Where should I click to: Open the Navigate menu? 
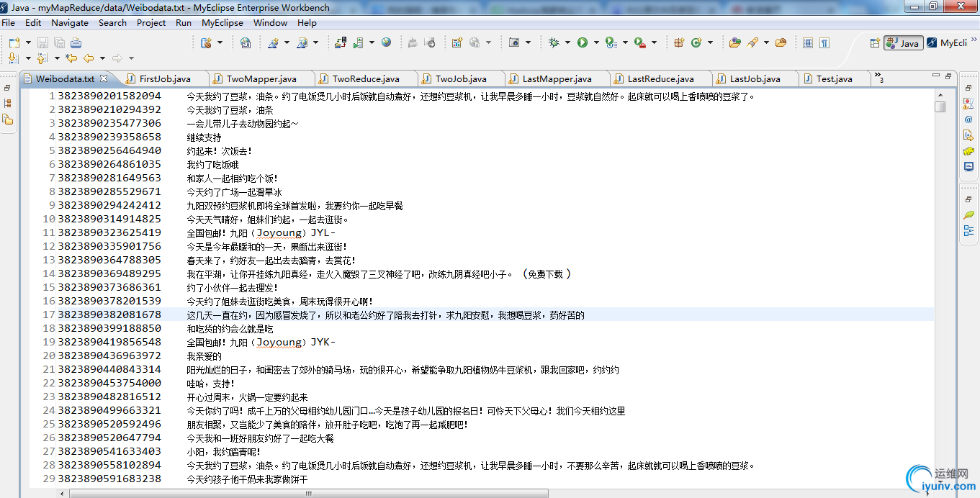(70, 22)
